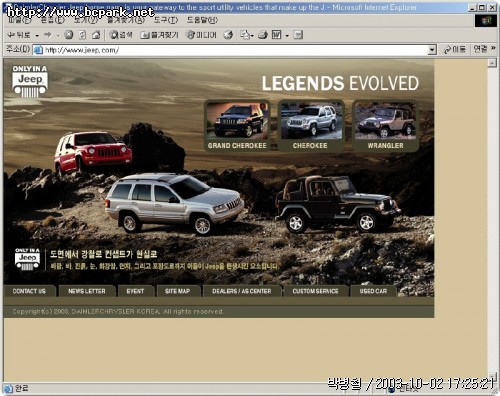Click the Internet Explorer throbber logo
Image resolution: width=500 pixels, height=396 pixels.
[486, 21]
